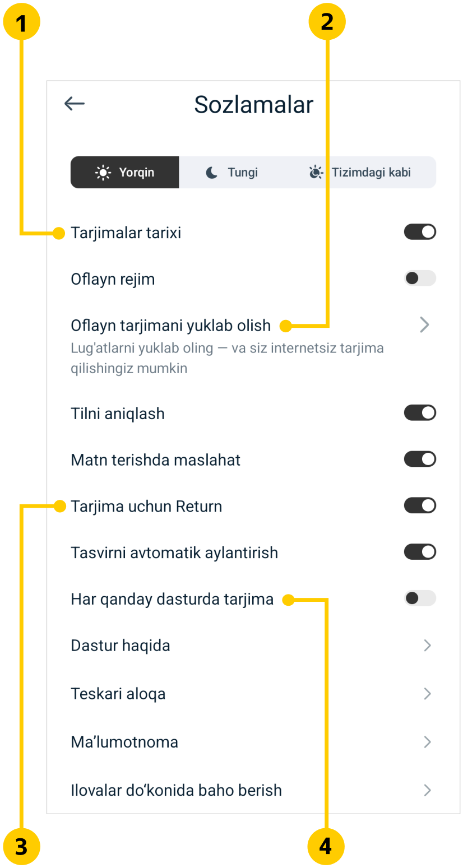Click the Tizimdagi kabi system theme icon

tap(316, 173)
